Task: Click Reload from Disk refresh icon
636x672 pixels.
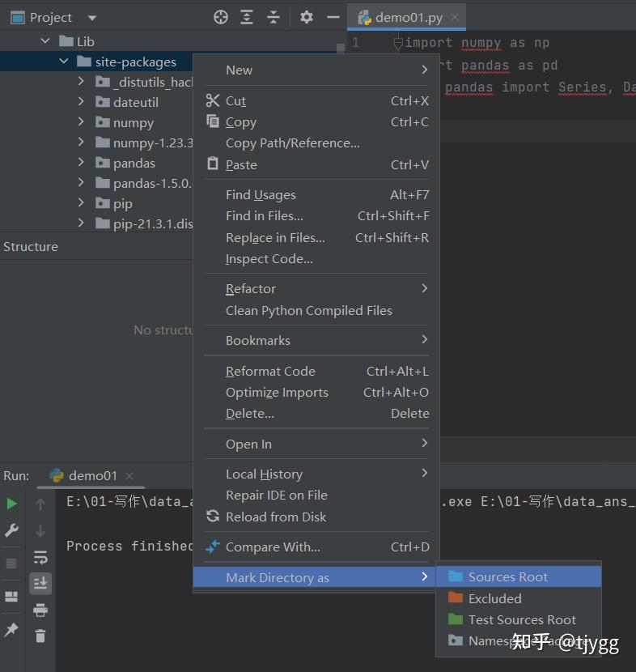Action: [213, 516]
